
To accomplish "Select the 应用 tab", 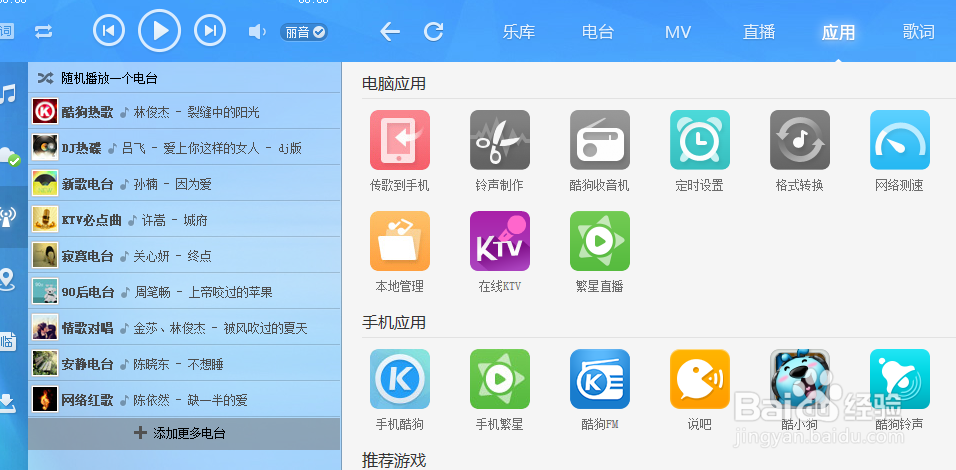I will [838, 32].
